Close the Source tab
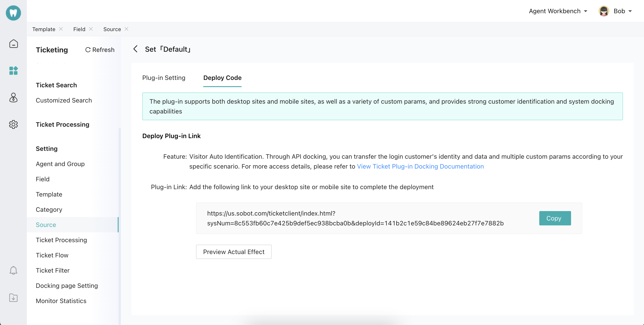 [126, 29]
